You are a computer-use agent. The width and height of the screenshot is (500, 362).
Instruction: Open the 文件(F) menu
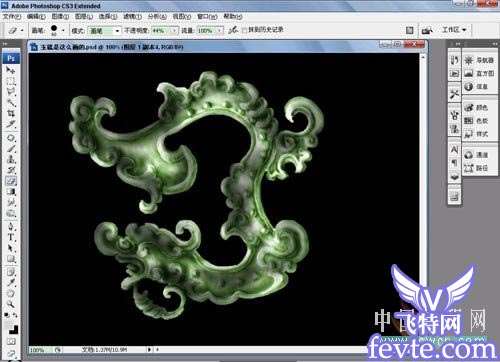pyautogui.click(x=12, y=16)
